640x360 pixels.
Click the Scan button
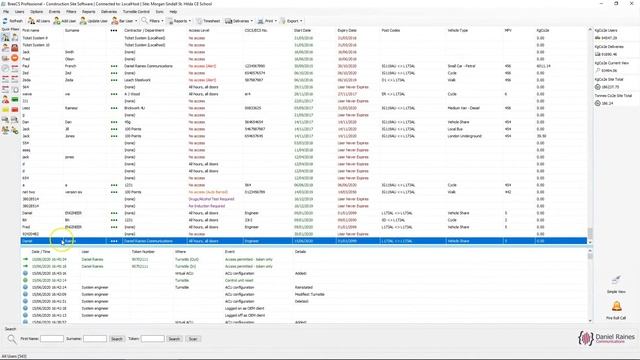click(193, 339)
